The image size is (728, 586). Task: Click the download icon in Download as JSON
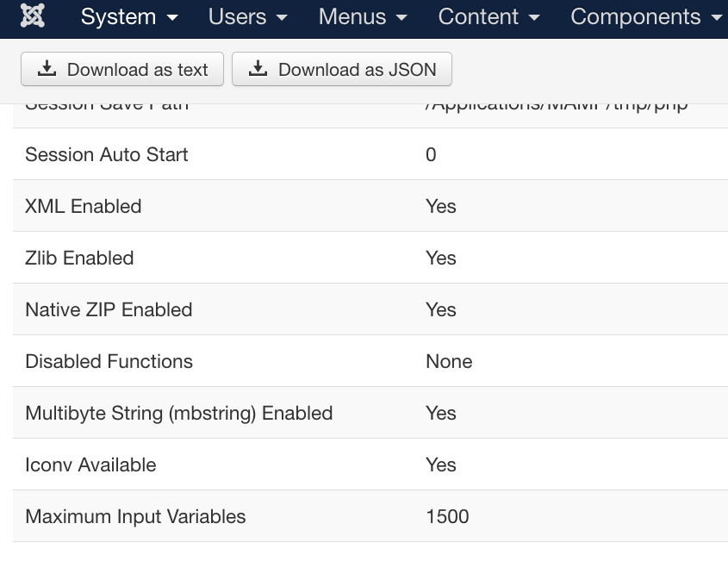coord(258,68)
